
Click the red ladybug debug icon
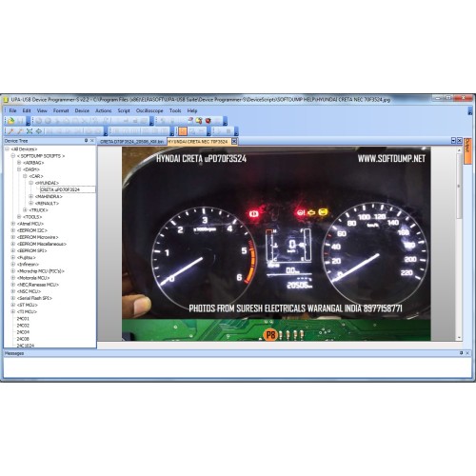click(x=208, y=121)
